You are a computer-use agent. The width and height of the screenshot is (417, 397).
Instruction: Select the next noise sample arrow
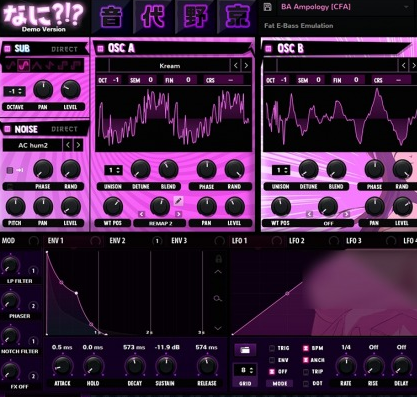pos(78,145)
